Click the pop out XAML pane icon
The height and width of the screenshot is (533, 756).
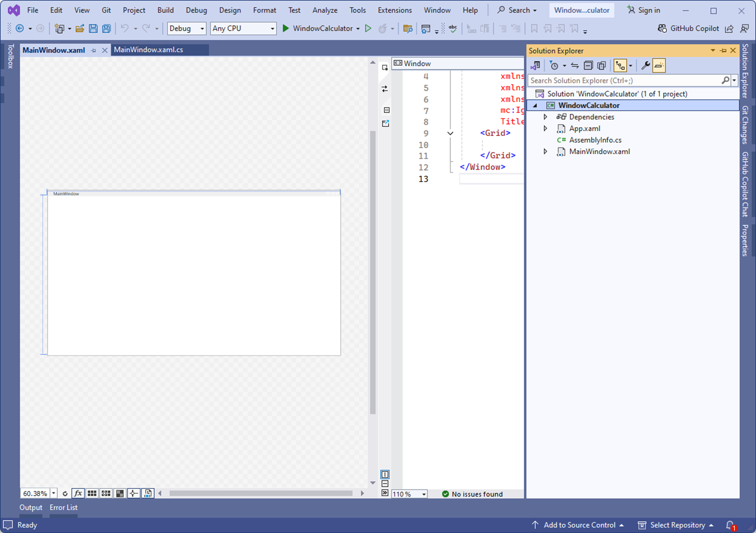click(x=386, y=123)
